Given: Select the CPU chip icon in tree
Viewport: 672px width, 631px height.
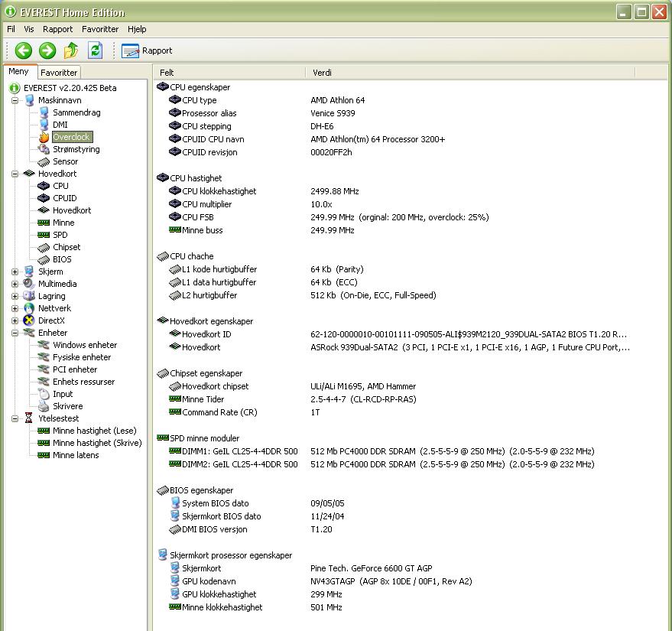Looking at the screenshot, I should tap(44, 186).
